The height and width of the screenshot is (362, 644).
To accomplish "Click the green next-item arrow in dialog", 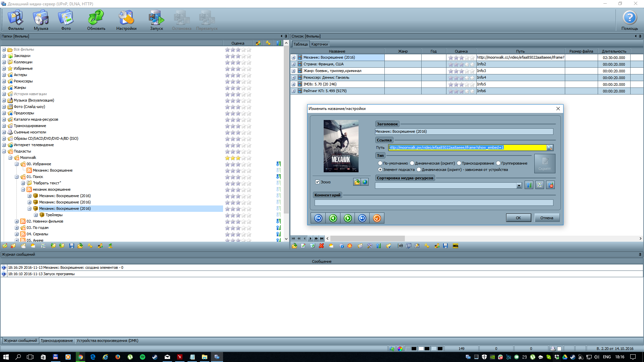I will click(x=348, y=218).
